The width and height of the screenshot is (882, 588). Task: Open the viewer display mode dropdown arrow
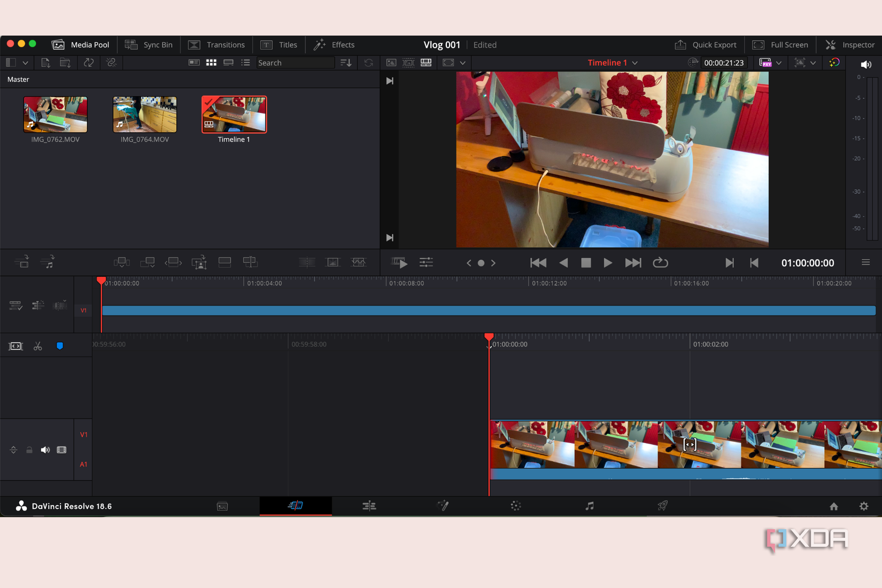(x=463, y=63)
